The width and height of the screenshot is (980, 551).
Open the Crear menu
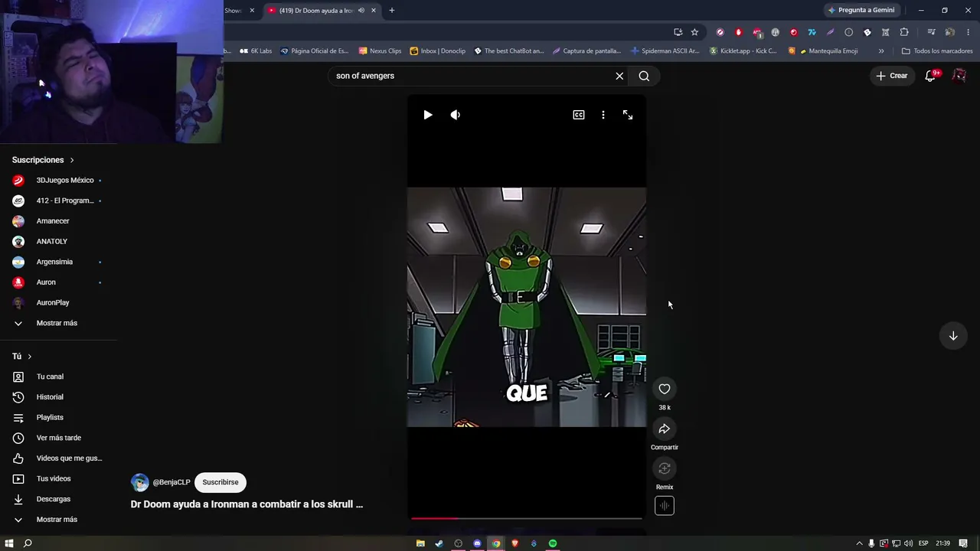click(x=892, y=76)
